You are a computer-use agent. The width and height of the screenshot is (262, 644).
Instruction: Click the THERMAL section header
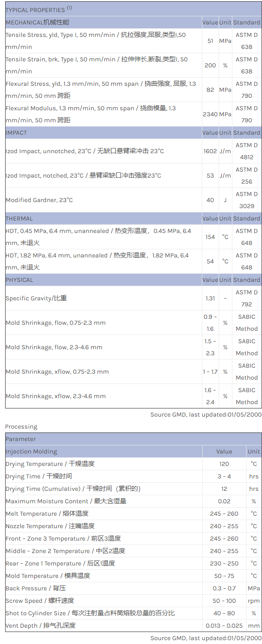coord(19,218)
